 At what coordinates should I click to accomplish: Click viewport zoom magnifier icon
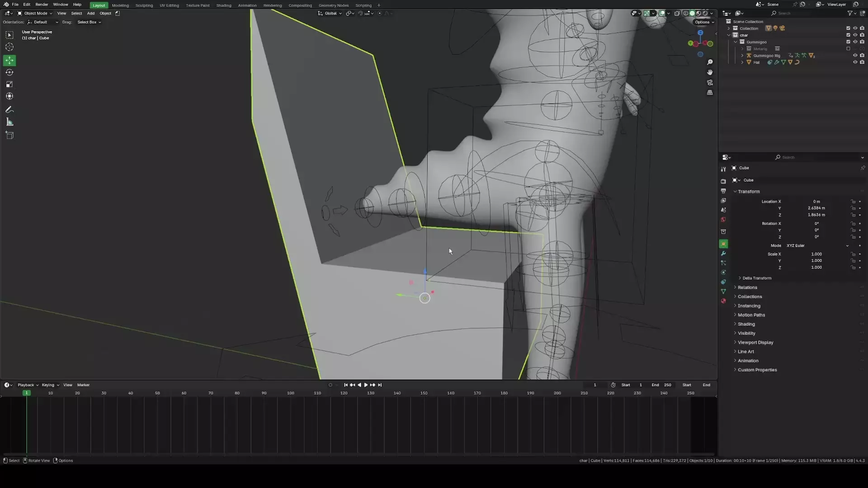(710, 62)
